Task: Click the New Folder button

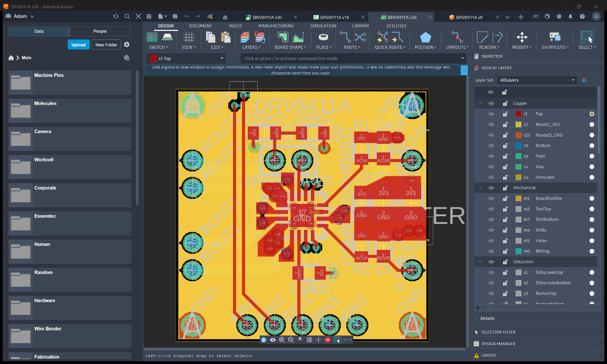Action: click(106, 45)
